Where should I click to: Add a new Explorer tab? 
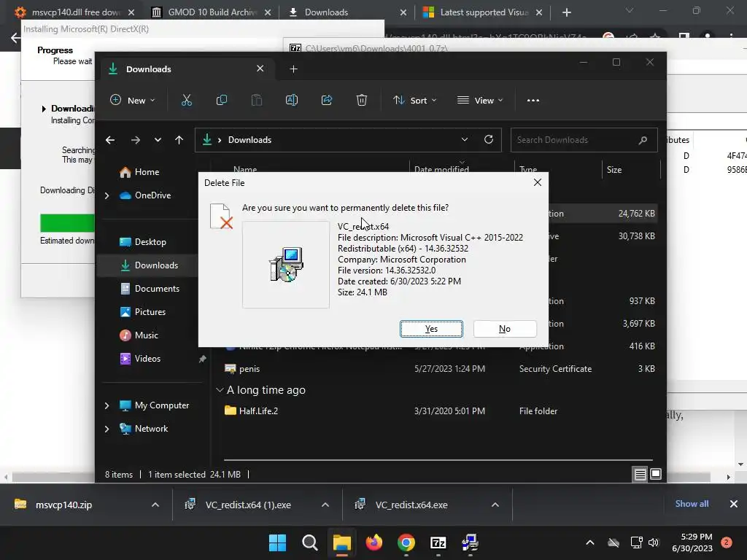(x=293, y=69)
